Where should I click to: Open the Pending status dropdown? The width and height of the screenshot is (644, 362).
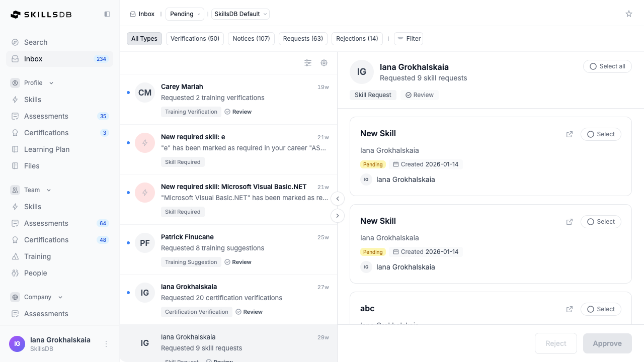click(185, 14)
